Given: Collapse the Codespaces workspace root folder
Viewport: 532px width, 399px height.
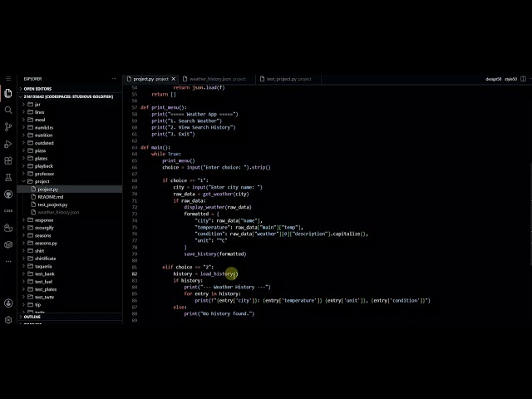Looking at the screenshot, I should click(70, 96).
